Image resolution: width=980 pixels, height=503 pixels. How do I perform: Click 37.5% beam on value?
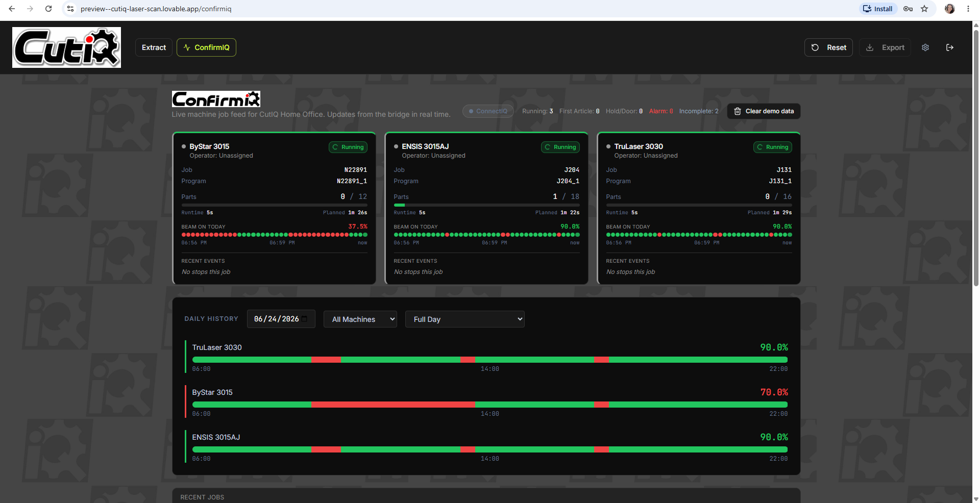(x=358, y=227)
